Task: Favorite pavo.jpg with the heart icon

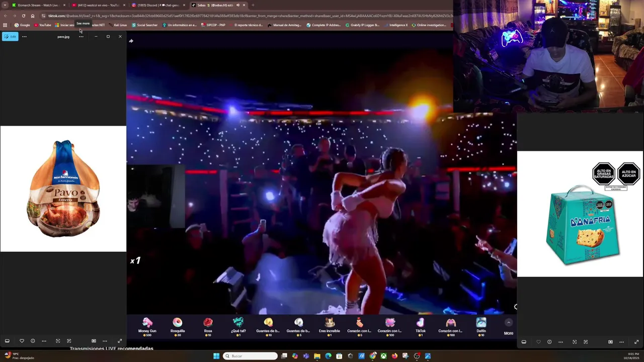Action: click(x=21, y=341)
